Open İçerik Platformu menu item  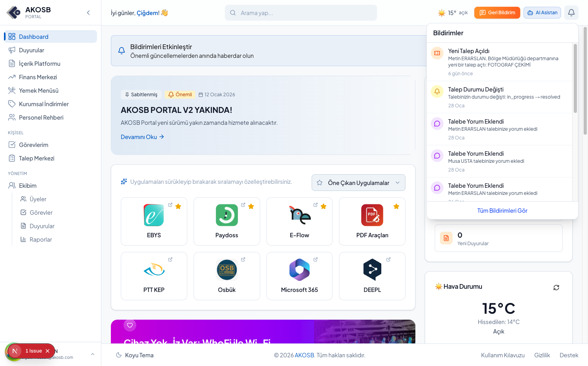50,63
